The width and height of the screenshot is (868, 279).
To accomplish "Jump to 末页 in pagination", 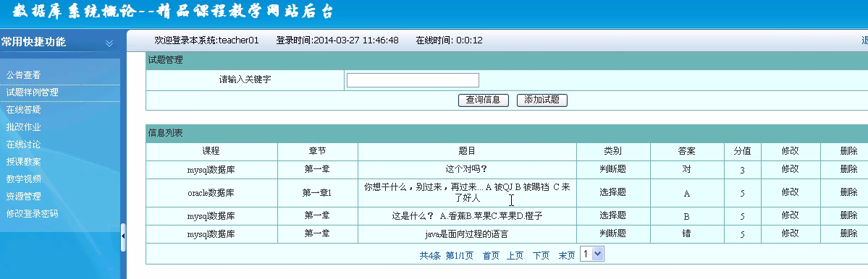I will click(x=567, y=255).
